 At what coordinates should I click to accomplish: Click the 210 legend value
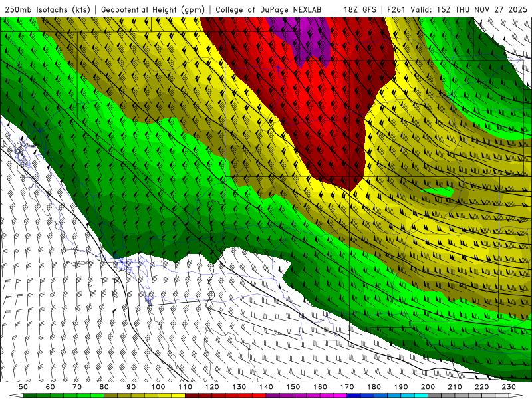[455, 387]
